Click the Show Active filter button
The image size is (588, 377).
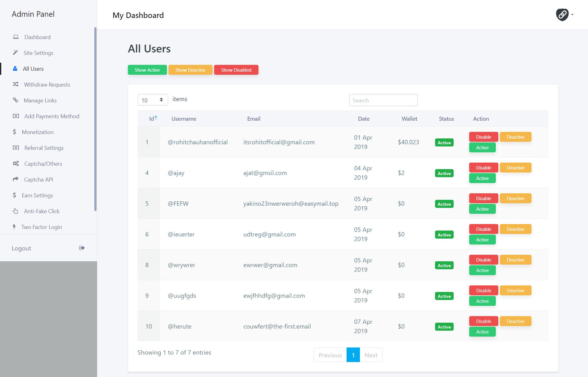(147, 70)
